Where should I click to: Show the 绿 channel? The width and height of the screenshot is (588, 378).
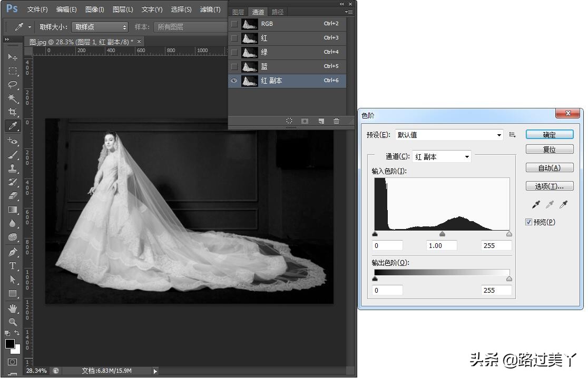(234, 53)
